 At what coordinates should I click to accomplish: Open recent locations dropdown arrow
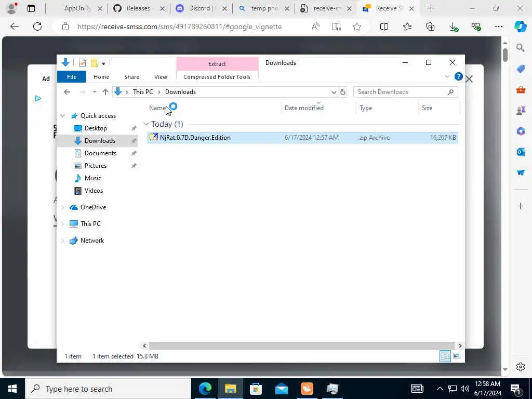point(95,92)
